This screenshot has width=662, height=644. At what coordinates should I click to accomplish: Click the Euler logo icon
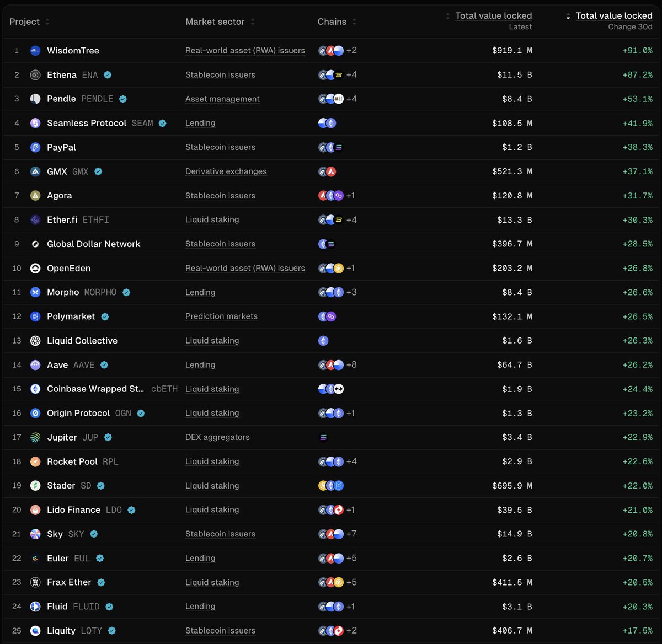coord(35,558)
